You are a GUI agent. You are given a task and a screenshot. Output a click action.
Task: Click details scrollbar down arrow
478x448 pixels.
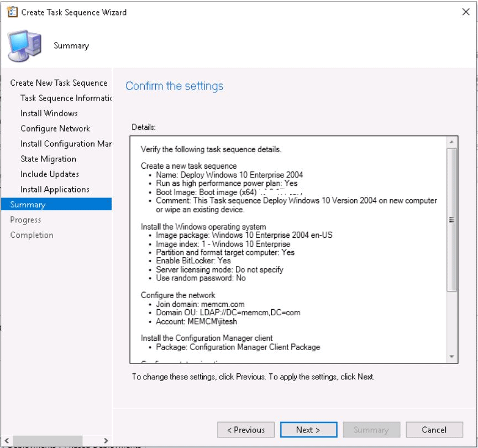(451, 356)
